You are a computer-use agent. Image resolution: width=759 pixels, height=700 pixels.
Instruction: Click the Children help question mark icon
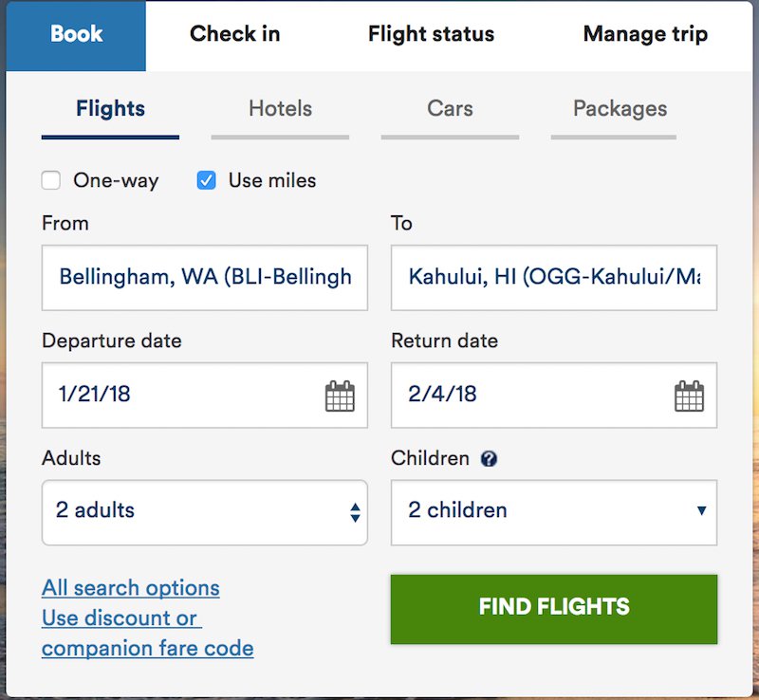pyautogui.click(x=489, y=458)
